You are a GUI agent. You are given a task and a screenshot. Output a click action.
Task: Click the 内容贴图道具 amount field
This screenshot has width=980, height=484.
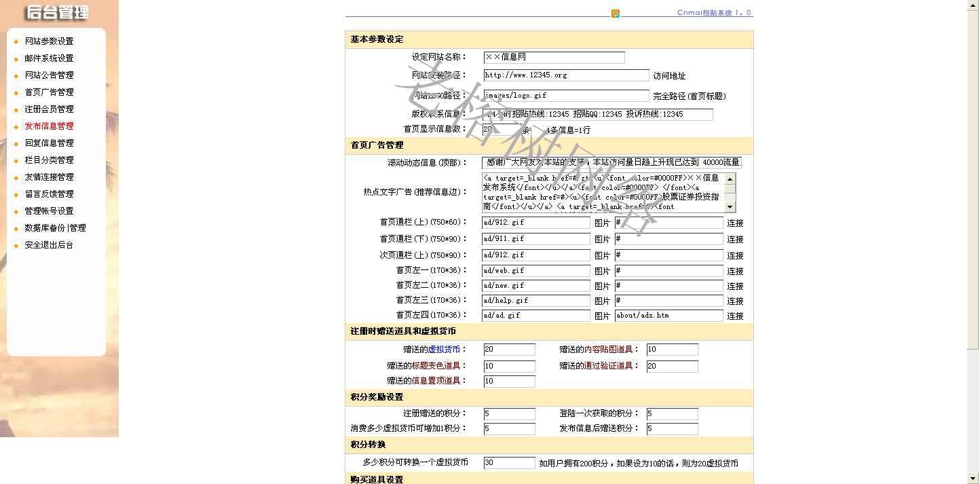coord(673,350)
